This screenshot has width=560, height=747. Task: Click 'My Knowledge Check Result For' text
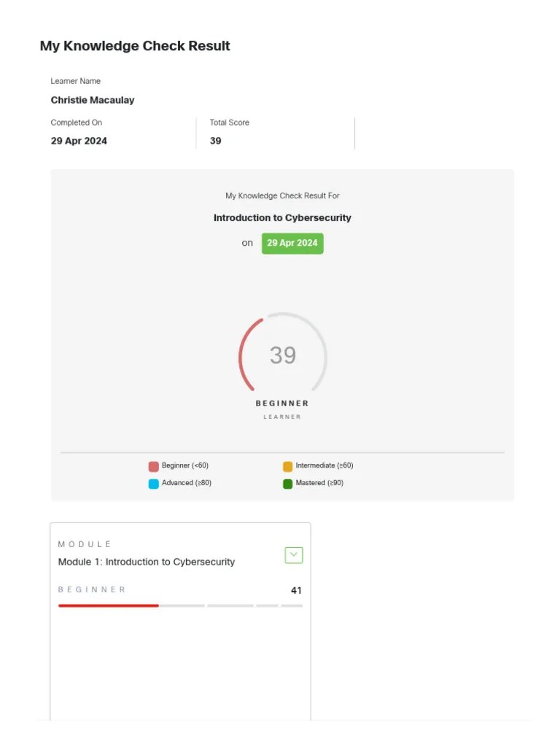(x=282, y=196)
